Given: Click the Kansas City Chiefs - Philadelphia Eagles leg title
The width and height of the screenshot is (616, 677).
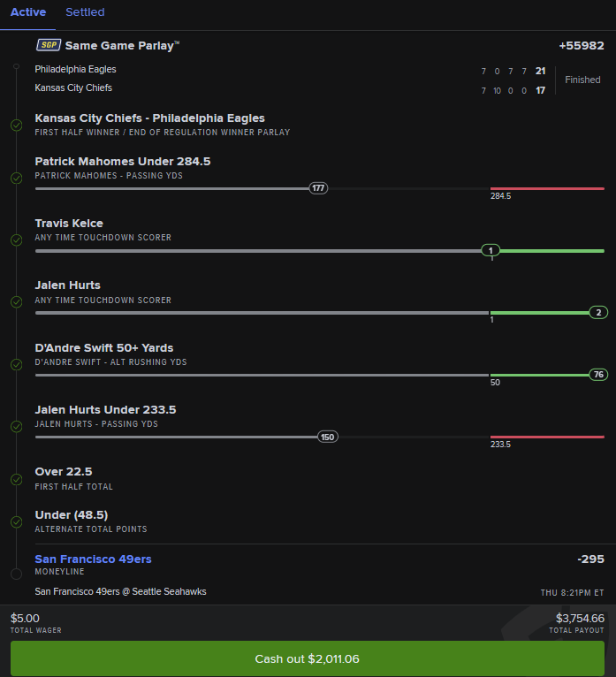Looking at the screenshot, I should click(149, 118).
